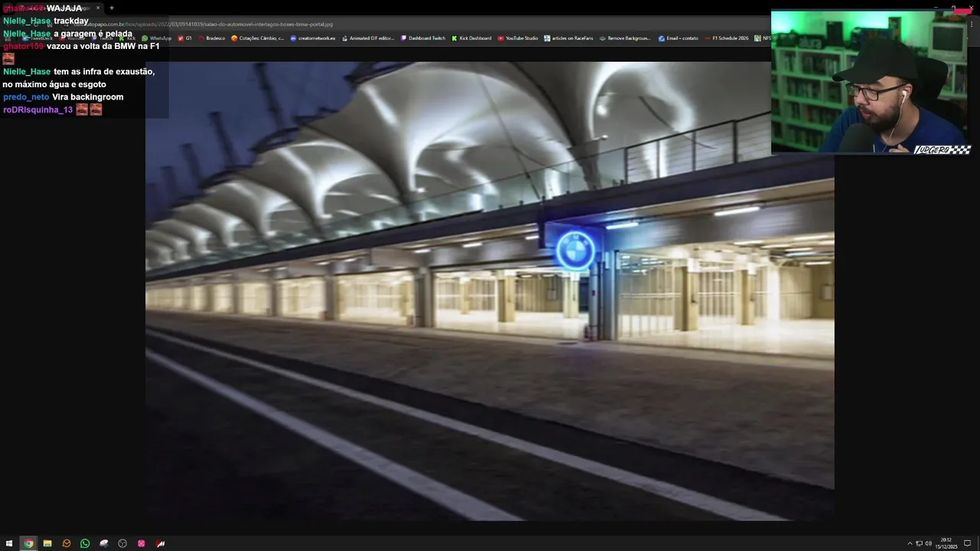The image size is (980, 551).
Task: Click the chat username roDRIsquinha_13
Action: click(x=38, y=110)
